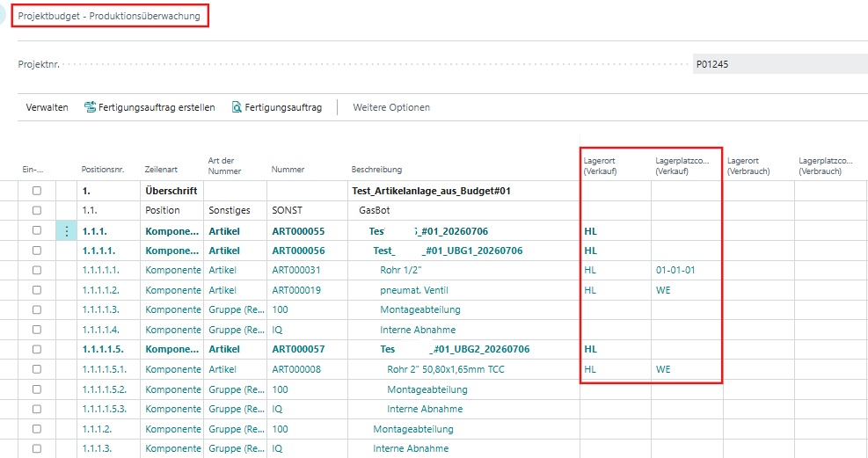Viewport: 868px width, 458px height.
Task: Tick checkbox of row 1.1.1.1.5. ART000057
Action: [37, 349]
